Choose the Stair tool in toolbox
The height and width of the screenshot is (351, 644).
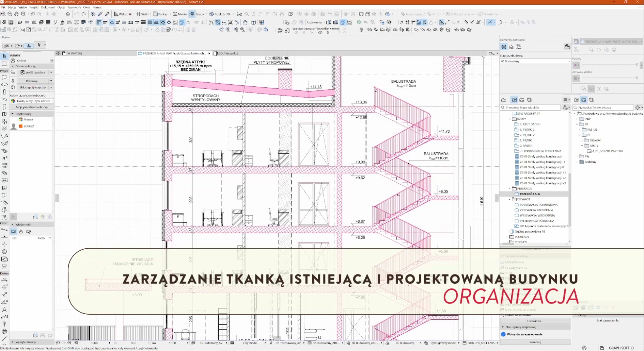click(x=4, y=151)
